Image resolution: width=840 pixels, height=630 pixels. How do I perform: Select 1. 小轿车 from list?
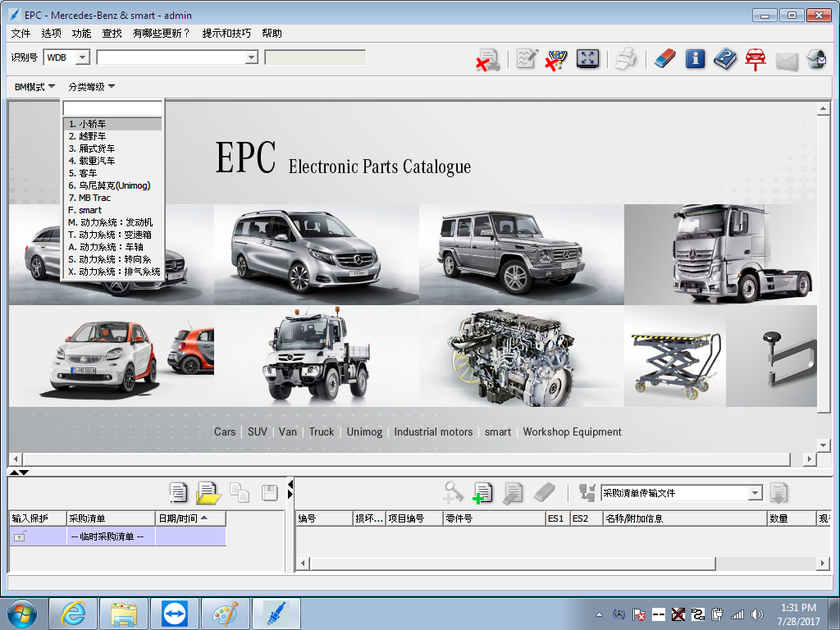112,124
